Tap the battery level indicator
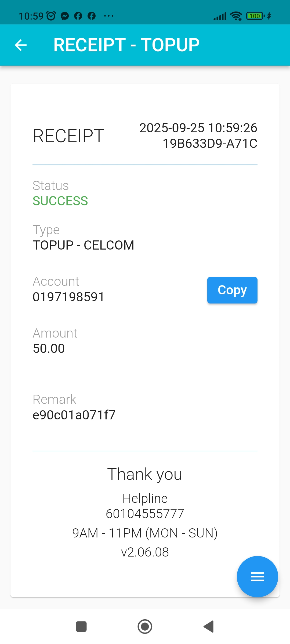Viewport: 290px width, 644px height. coord(255,16)
